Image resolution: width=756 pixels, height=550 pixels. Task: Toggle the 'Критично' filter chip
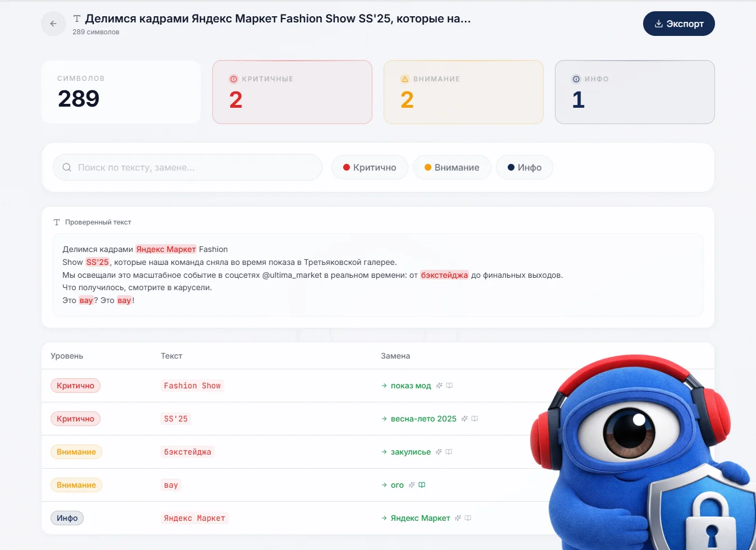pyautogui.click(x=370, y=167)
